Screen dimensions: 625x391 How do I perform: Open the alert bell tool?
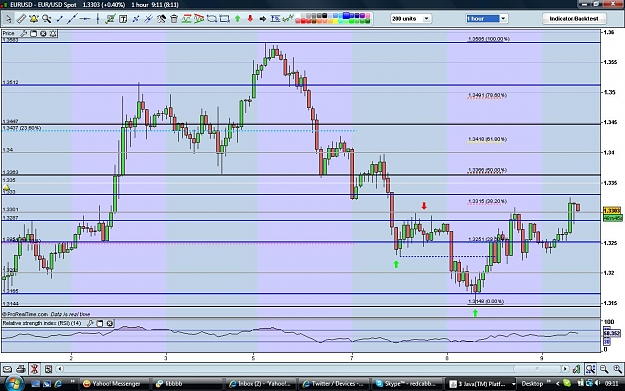(34, 19)
